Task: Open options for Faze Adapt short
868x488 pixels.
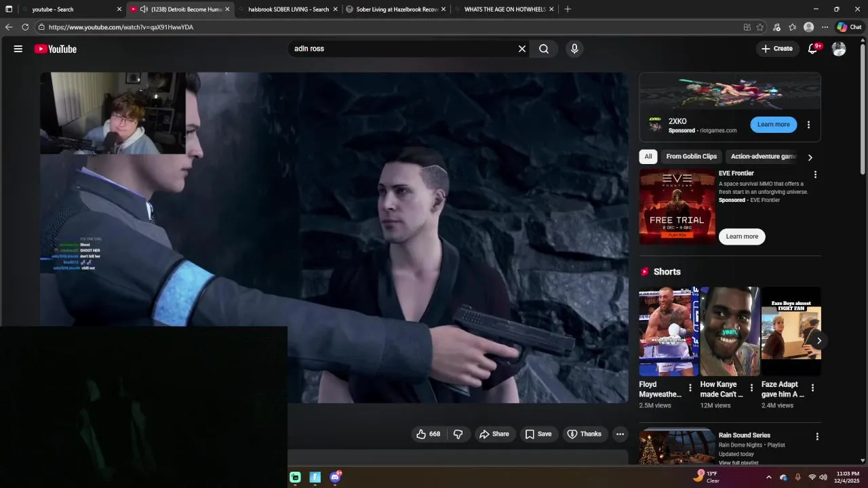Action: [812, 388]
